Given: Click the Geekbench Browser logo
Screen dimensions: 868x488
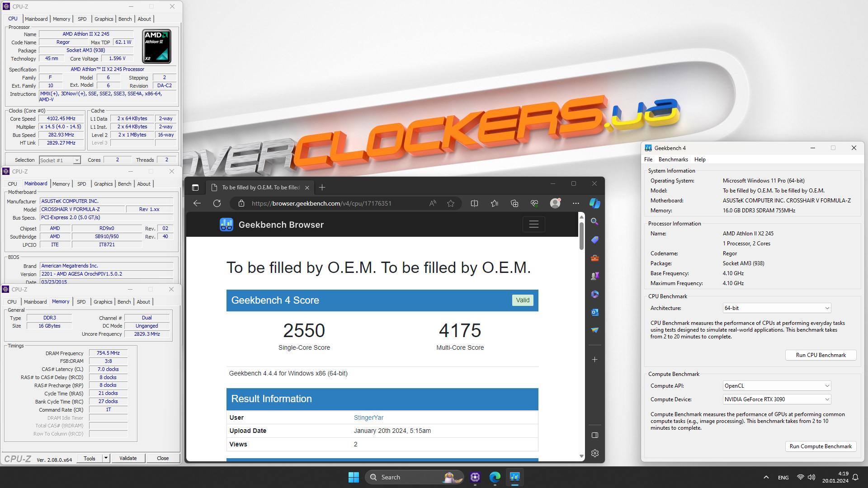Looking at the screenshot, I should click(x=226, y=225).
